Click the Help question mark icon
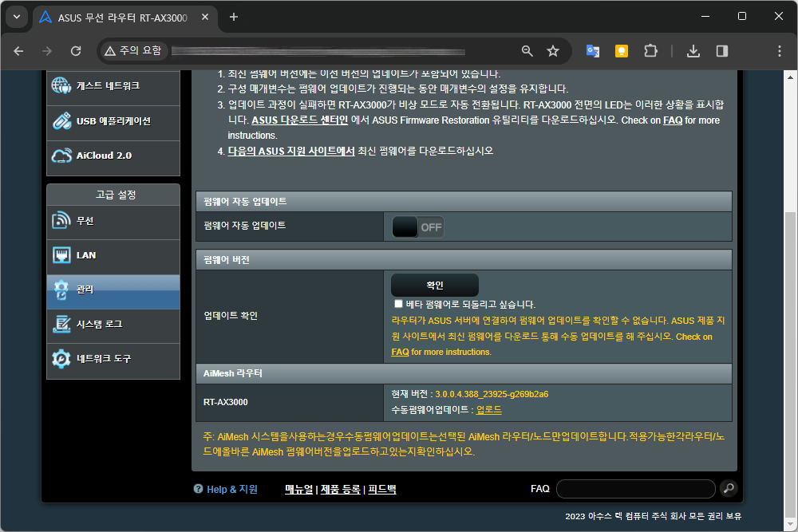The height and width of the screenshot is (532, 798). click(x=198, y=489)
